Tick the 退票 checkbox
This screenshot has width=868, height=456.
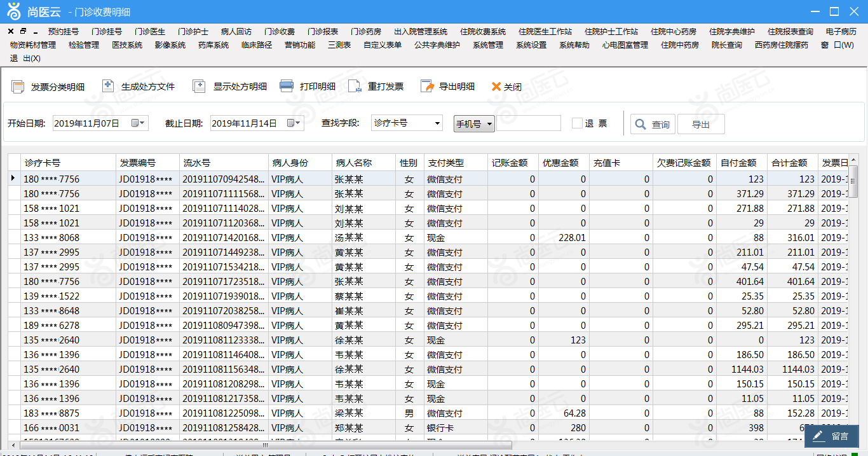tap(577, 123)
